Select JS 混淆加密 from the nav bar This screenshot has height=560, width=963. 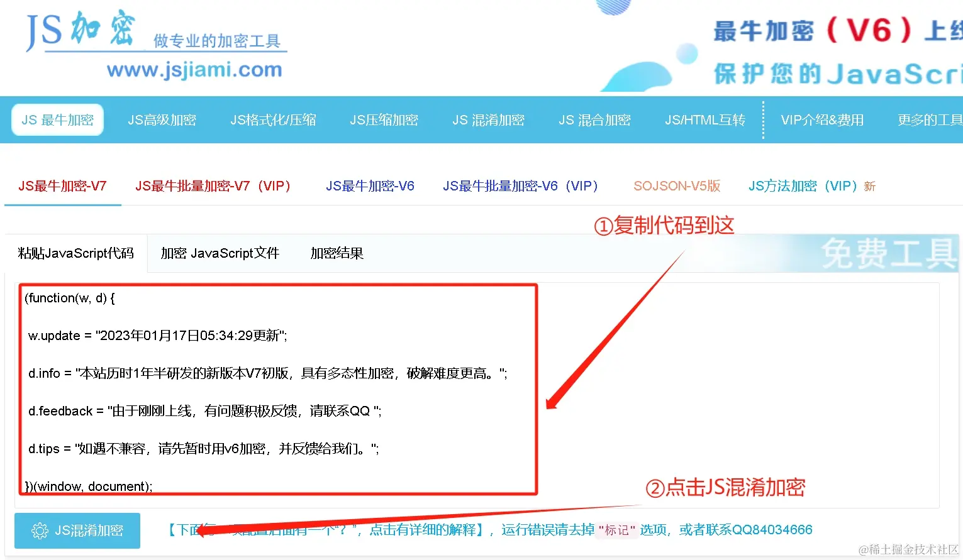coord(489,119)
